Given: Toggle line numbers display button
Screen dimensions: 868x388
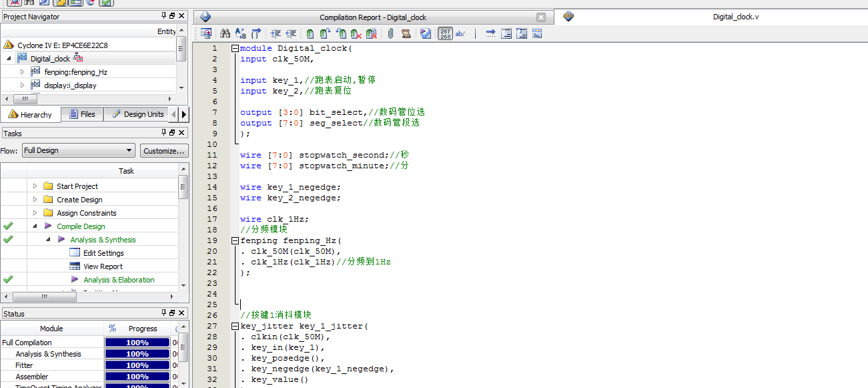Looking at the screenshot, I should pyautogui.click(x=445, y=33).
